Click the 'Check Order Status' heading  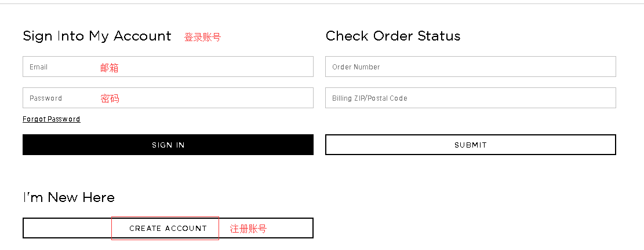[393, 36]
